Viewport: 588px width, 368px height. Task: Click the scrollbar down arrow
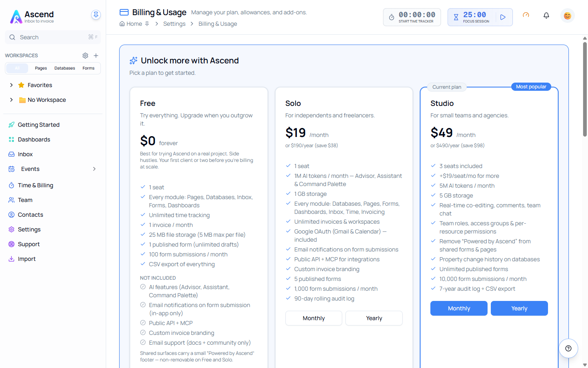point(585,365)
